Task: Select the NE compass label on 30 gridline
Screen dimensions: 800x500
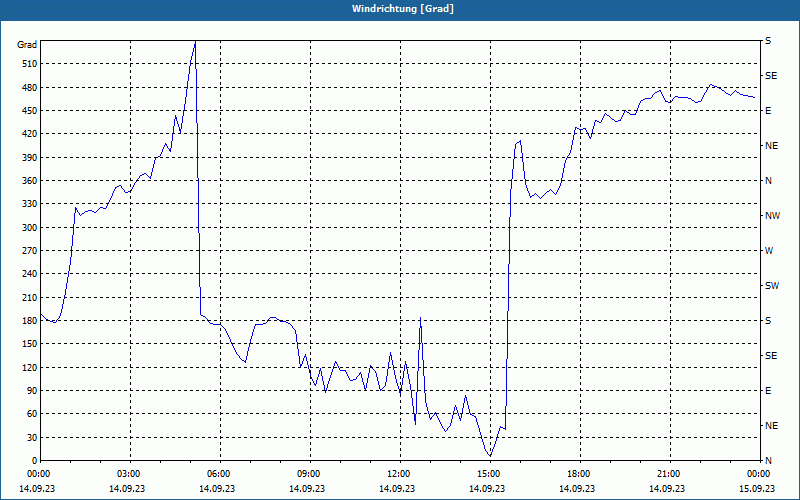Action: pos(772,426)
